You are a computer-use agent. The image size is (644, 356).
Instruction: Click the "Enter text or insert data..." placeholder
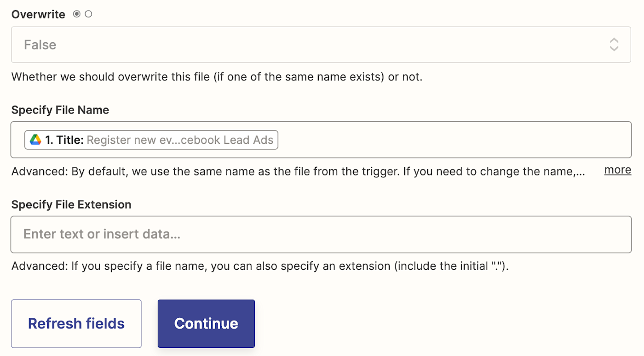pos(102,234)
